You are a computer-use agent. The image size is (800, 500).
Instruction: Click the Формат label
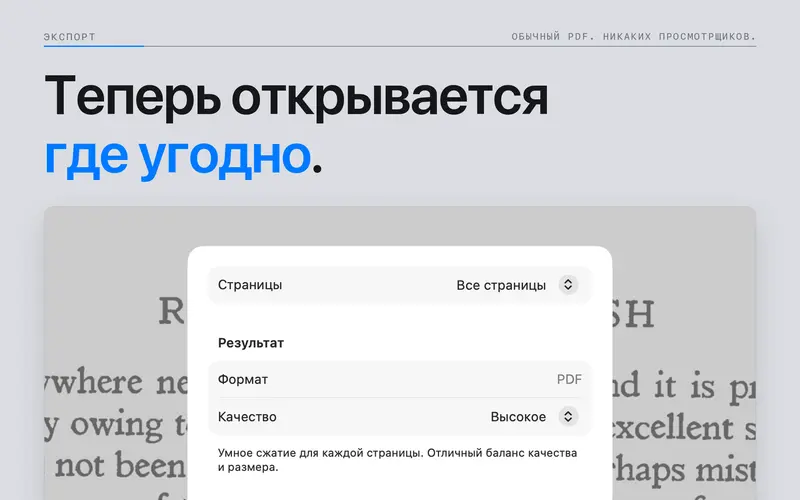(x=243, y=380)
